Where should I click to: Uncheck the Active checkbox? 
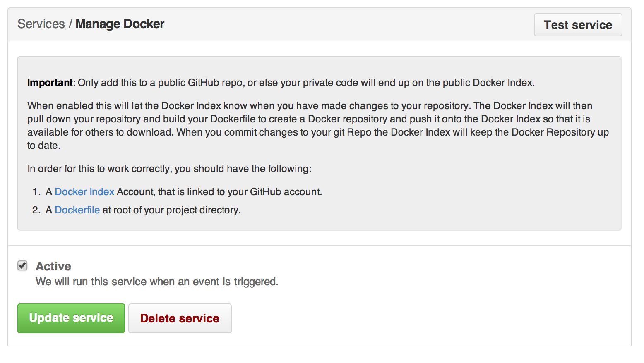point(23,265)
